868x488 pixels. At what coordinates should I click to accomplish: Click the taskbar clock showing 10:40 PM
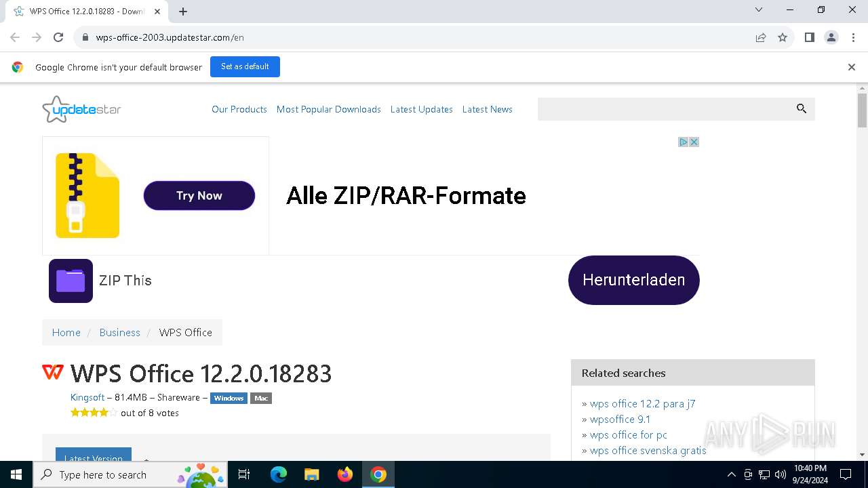[810, 474]
